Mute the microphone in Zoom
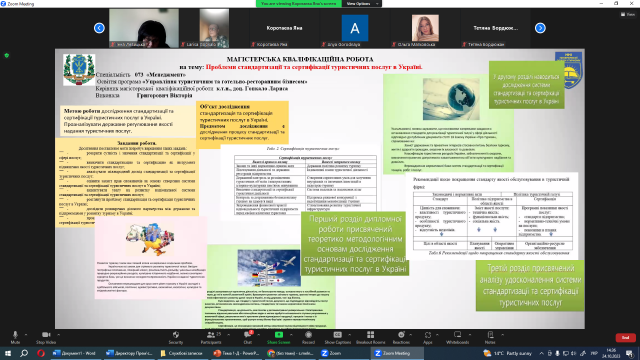 tap(15, 337)
